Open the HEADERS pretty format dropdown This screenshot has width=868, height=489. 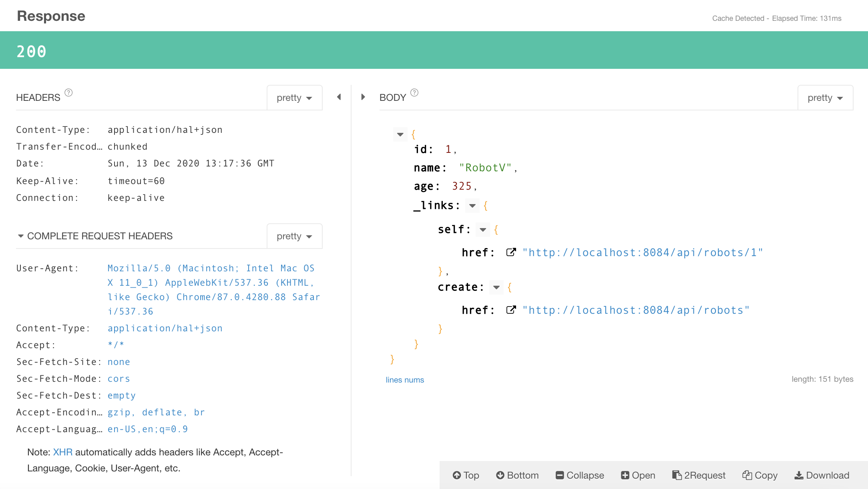(294, 98)
